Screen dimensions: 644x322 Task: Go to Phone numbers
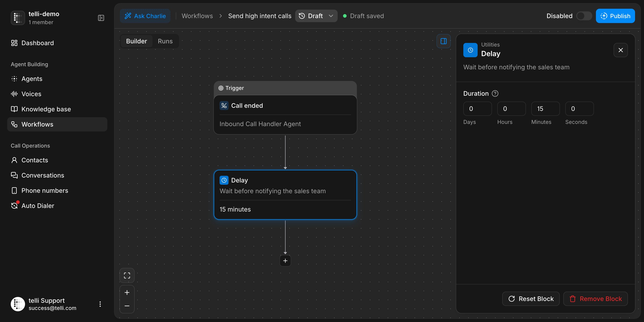57,191
